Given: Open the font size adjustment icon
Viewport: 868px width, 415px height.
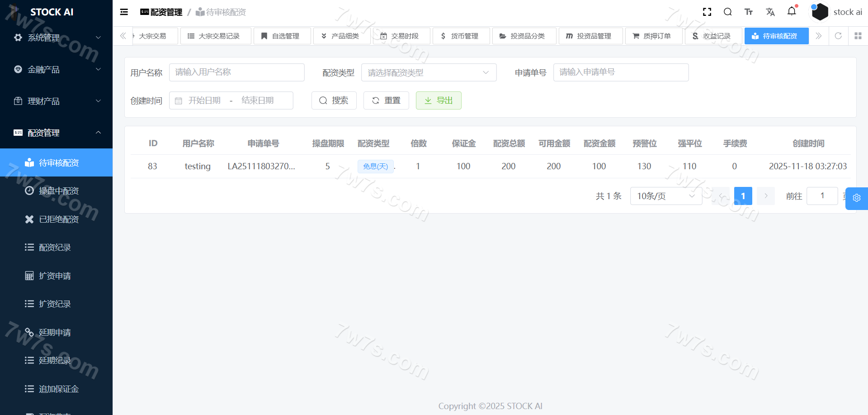Looking at the screenshot, I should (x=749, y=12).
